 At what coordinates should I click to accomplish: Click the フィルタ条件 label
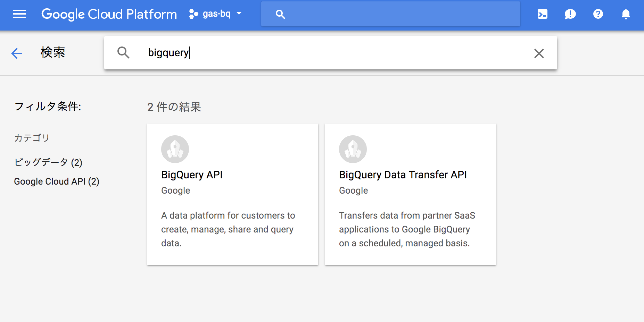click(x=48, y=106)
